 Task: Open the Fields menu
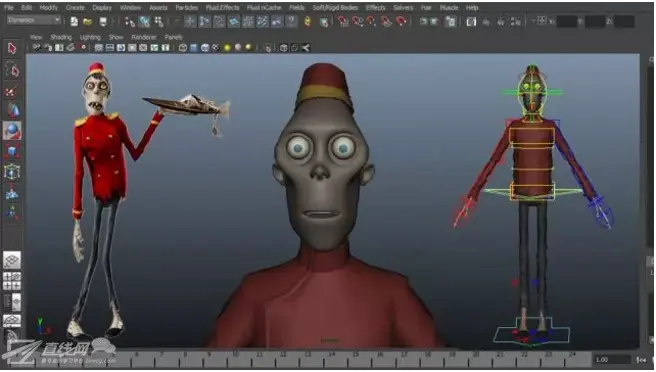point(297,8)
